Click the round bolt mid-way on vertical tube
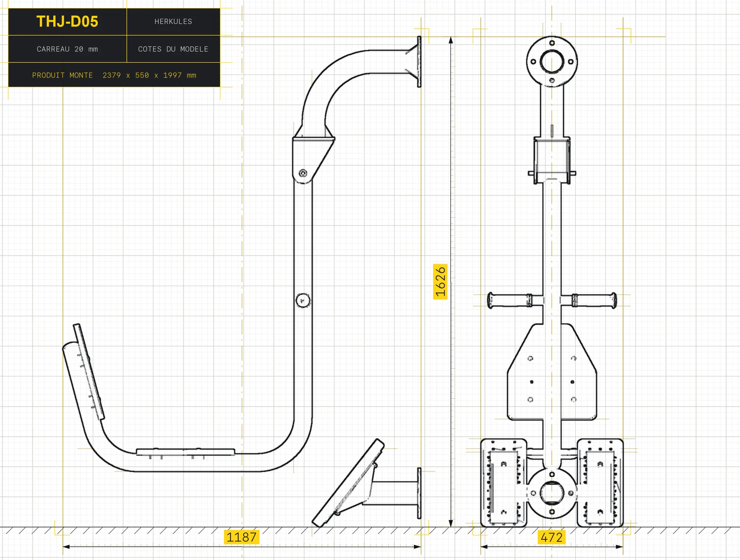 tap(303, 300)
